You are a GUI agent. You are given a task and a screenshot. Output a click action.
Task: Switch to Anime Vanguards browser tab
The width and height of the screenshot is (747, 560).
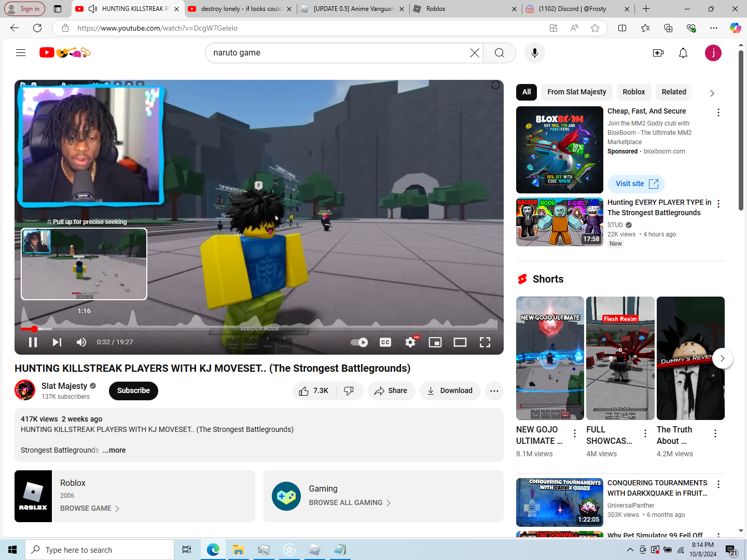click(x=354, y=9)
